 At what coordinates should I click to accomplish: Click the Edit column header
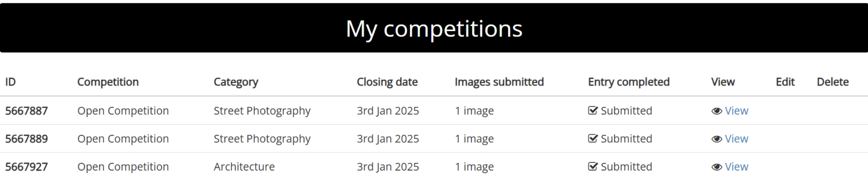(785, 82)
